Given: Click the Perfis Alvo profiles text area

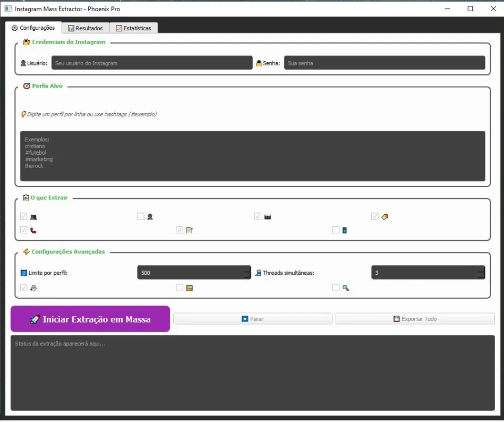Looking at the screenshot, I should click(252, 156).
